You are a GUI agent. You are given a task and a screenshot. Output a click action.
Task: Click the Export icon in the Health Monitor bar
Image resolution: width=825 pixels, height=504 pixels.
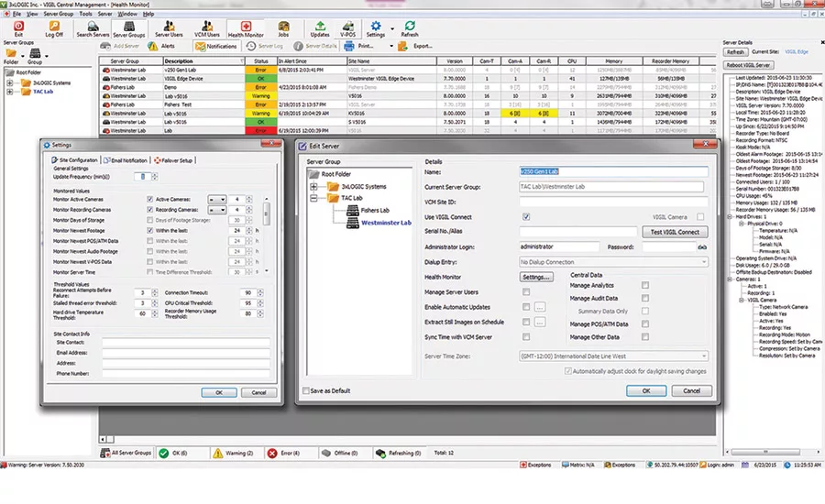click(x=402, y=47)
